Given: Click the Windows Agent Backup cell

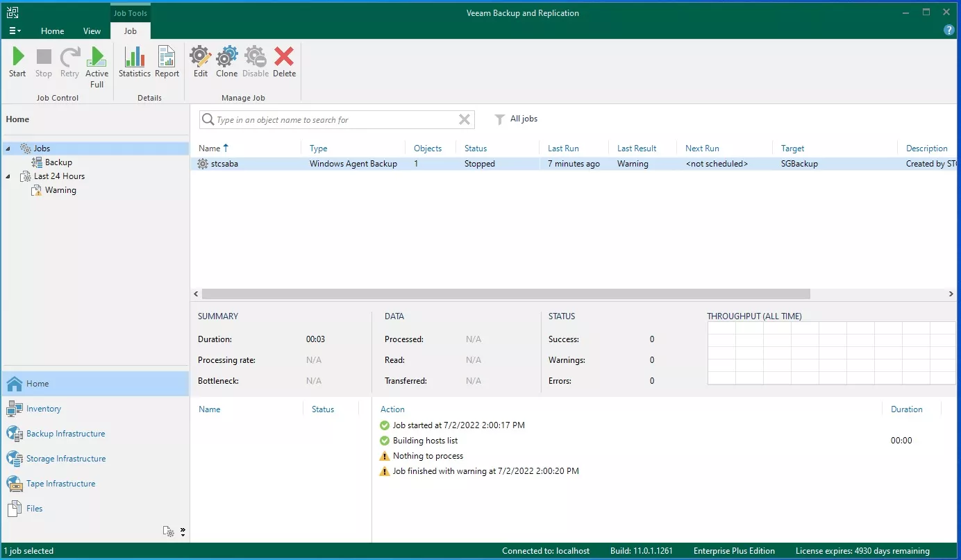Looking at the screenshot, I should point(353,164).
